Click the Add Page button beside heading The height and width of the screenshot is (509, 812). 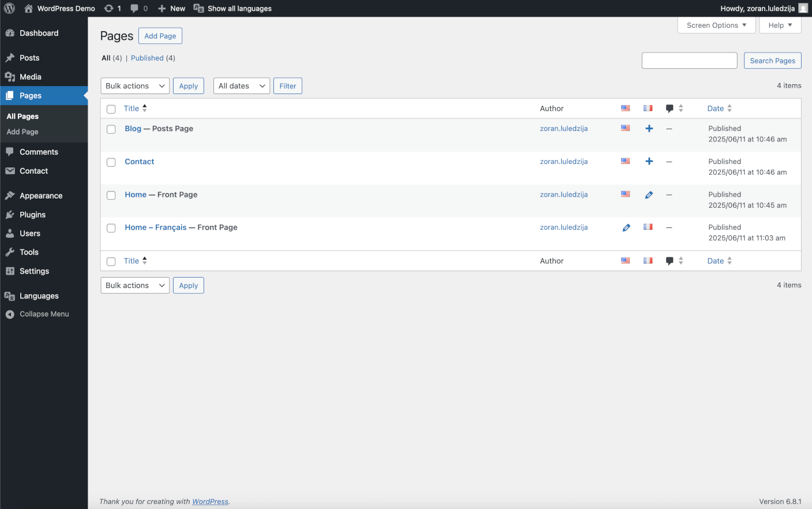[160, 36]
